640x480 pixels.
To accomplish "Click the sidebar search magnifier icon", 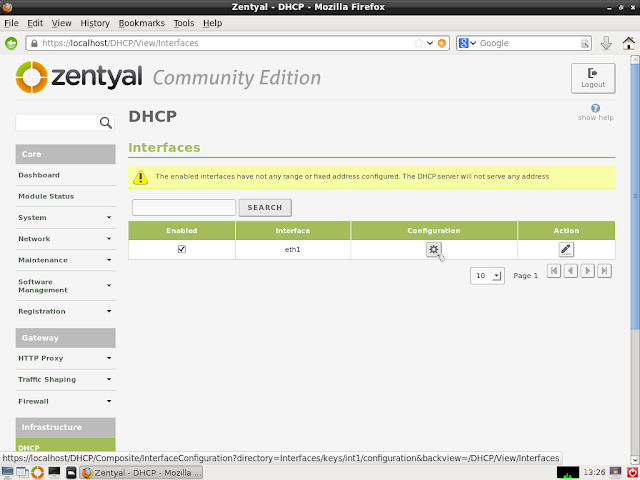I will (106, 122).
